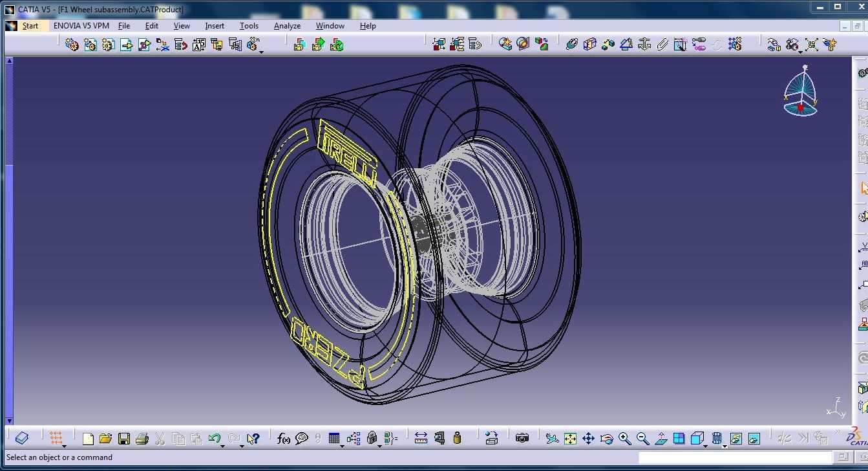This screenshot has width=868, height=471.
Task: Click the What's This help pointer
Action: (253, 438)
